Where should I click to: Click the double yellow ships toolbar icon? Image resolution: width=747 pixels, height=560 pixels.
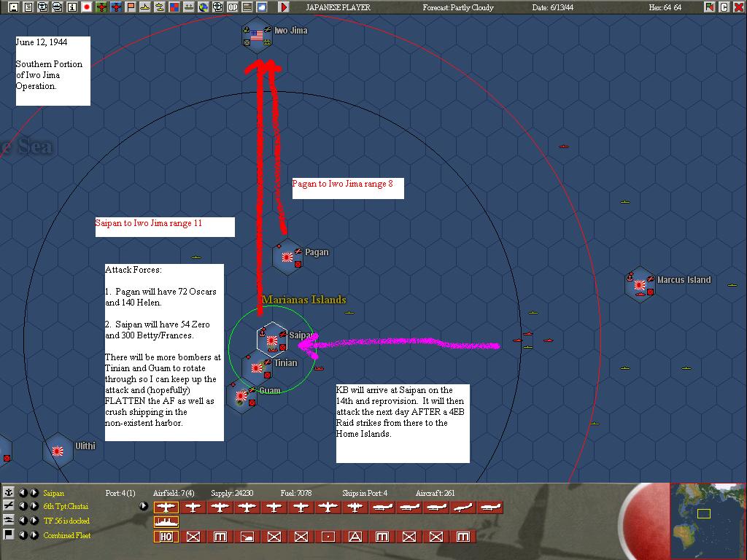(x=160, y=7)
